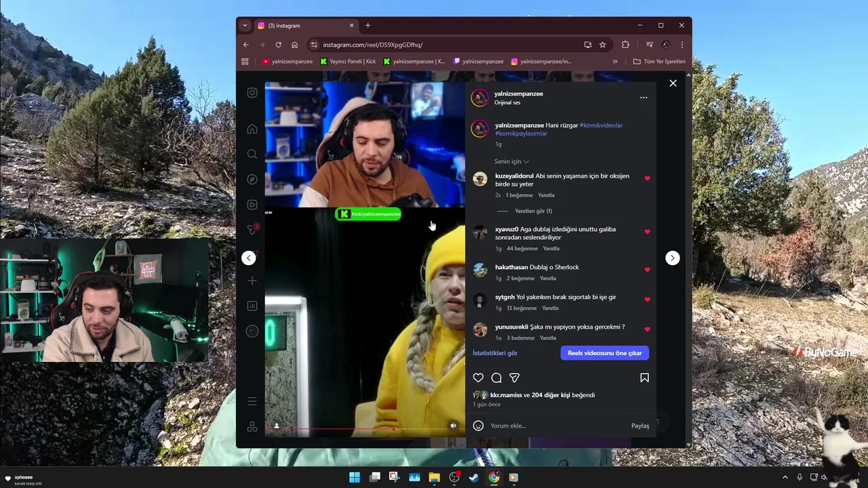Click the microphone icon in system tray
868x488 pixels.
click(800, 477)
